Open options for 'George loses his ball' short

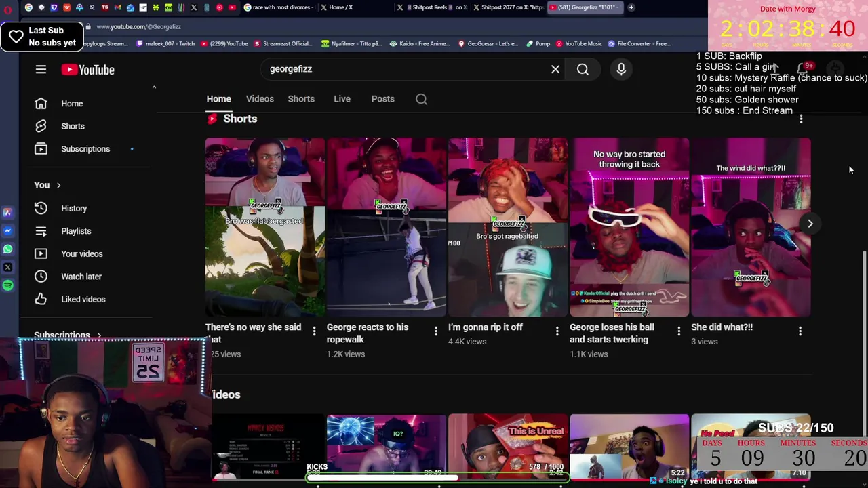(x=678, y=331)
